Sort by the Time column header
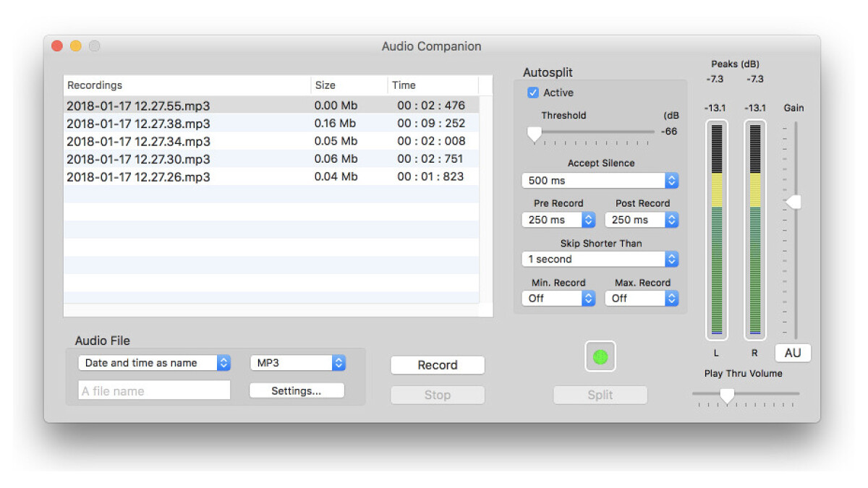 tap(432, 85)
